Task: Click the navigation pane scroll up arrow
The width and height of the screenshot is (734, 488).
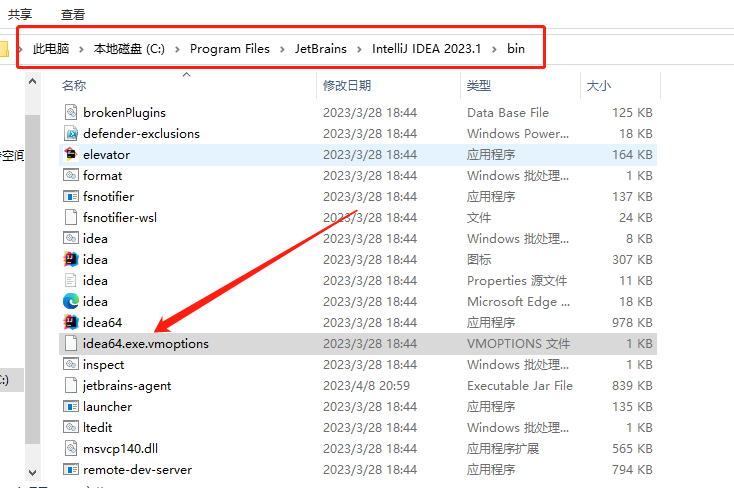Action: click(32, 81)
